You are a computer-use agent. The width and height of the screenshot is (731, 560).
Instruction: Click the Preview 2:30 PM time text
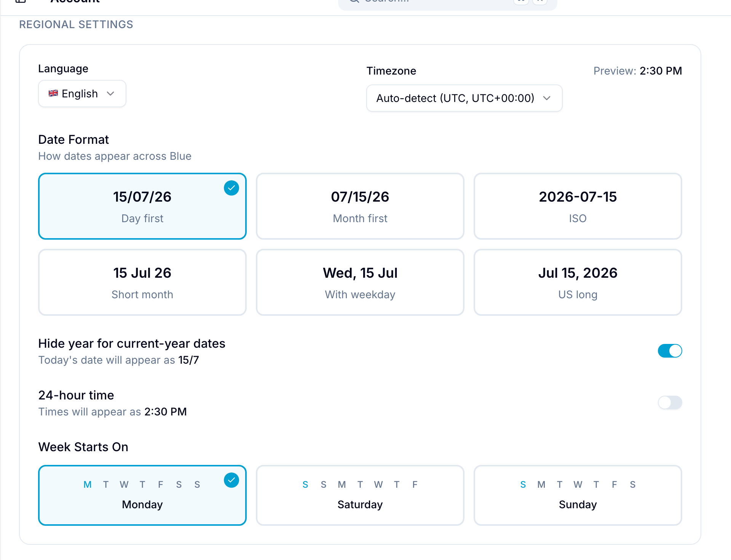pos(638,71)
